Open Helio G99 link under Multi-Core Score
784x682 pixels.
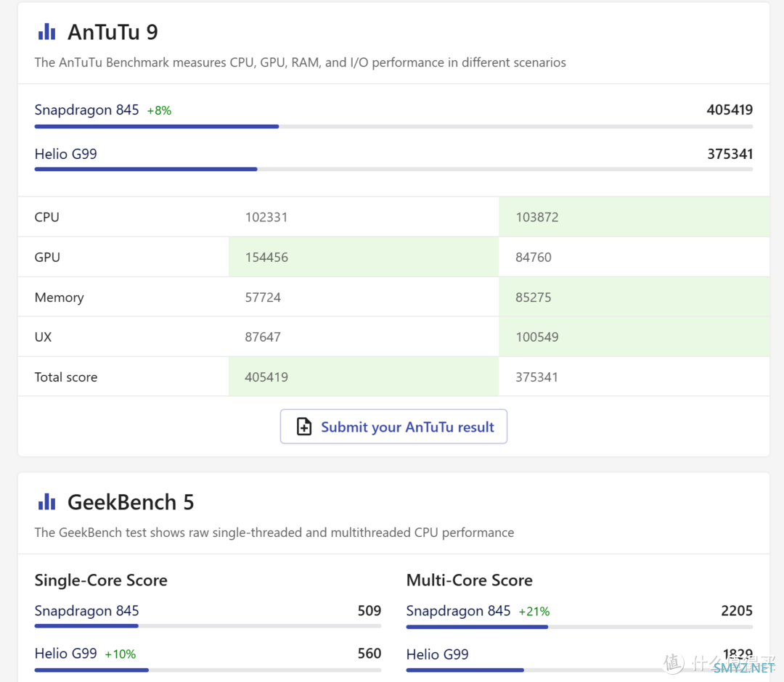point(437,654)
